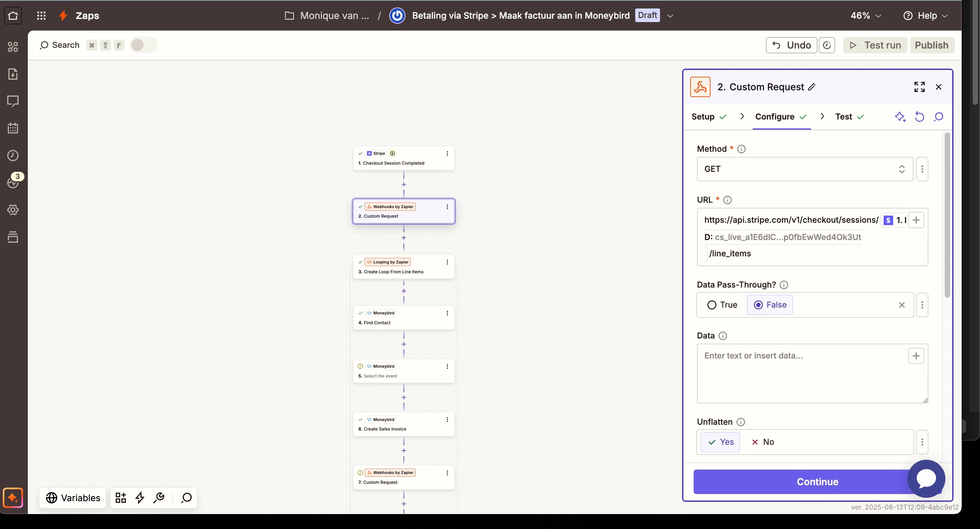This screenshot has height=529, width=980.
Task: Expand the Custom Request panel fullscreen
Action: pos(920,87)
